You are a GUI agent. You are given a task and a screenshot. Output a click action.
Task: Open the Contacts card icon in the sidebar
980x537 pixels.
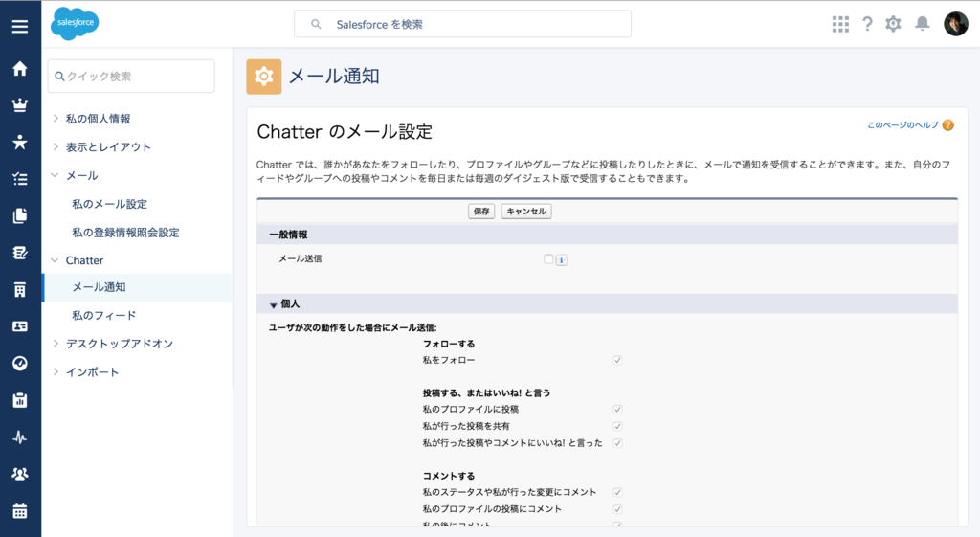pyautogui.click(x=20, y=326)
